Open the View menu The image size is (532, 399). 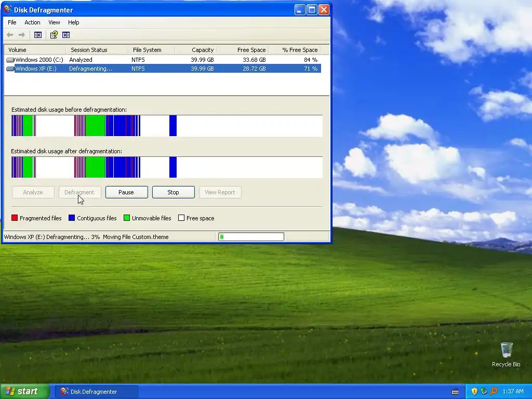coord(54,22)
